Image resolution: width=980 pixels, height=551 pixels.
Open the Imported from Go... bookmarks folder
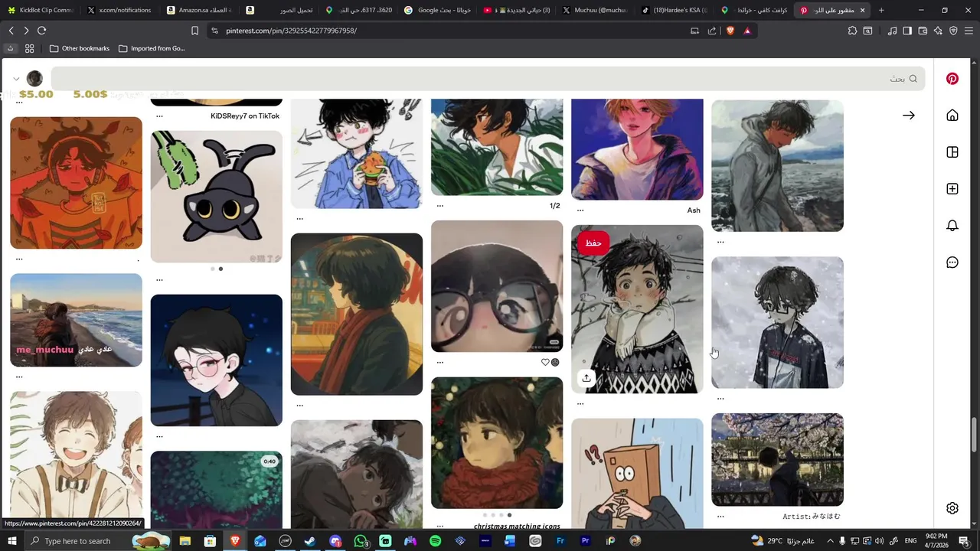(152, 48)
